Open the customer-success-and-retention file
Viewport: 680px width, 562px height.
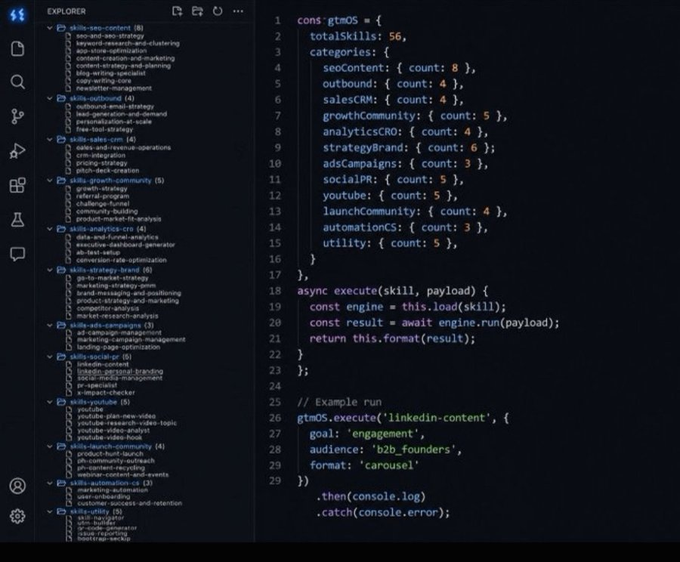pyautogui.click(x=130, y=503)
